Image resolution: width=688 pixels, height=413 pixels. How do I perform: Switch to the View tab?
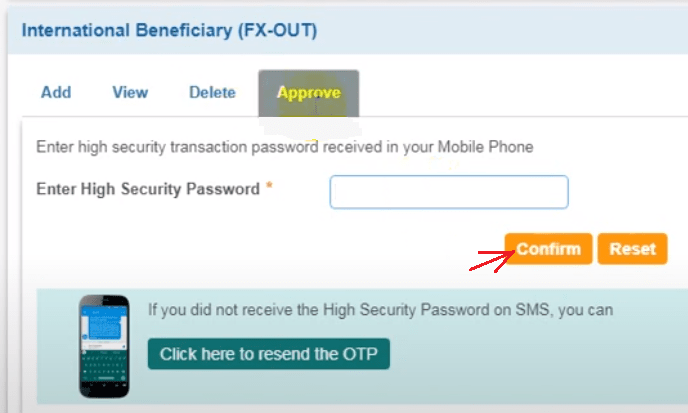(x=130, y=93)
